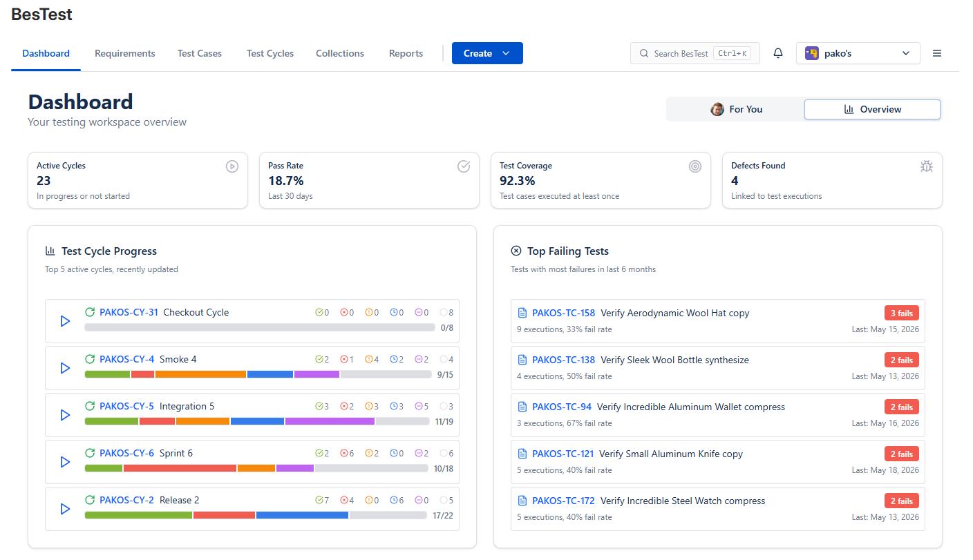Open the Collections tab

(340, 53)
